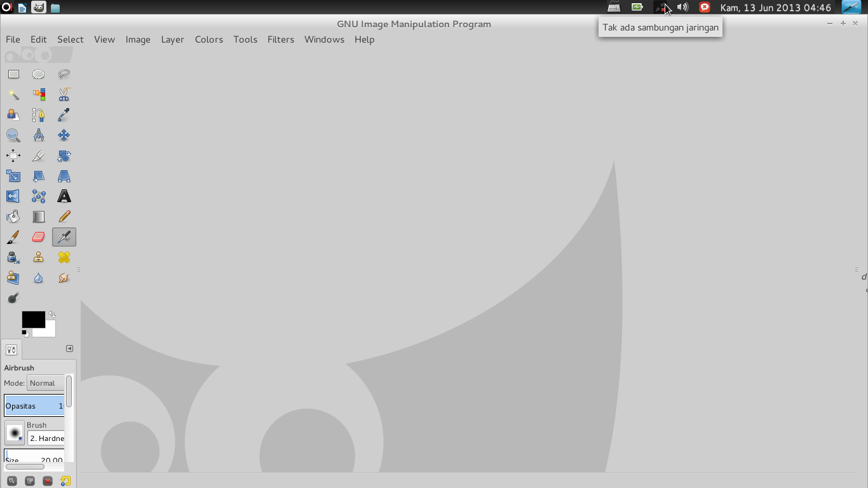Image resolution: width=868 pixels, height=488 pixels.
Task: Open the Select menu
Action: (71, 39)
